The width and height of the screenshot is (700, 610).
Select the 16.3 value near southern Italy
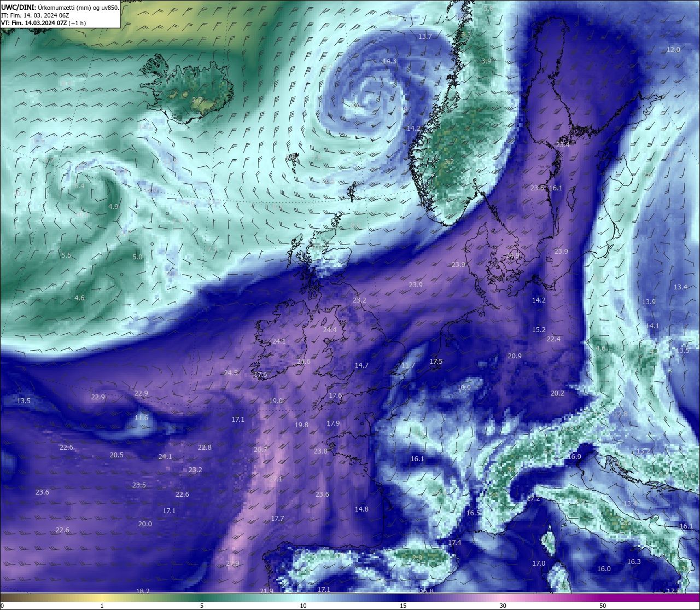coord(634,561)
